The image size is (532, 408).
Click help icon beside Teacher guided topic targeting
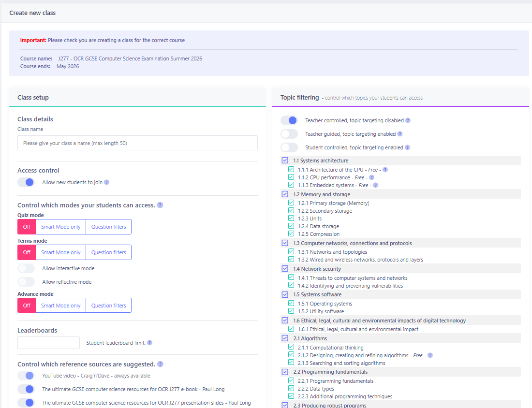[400, 134]
